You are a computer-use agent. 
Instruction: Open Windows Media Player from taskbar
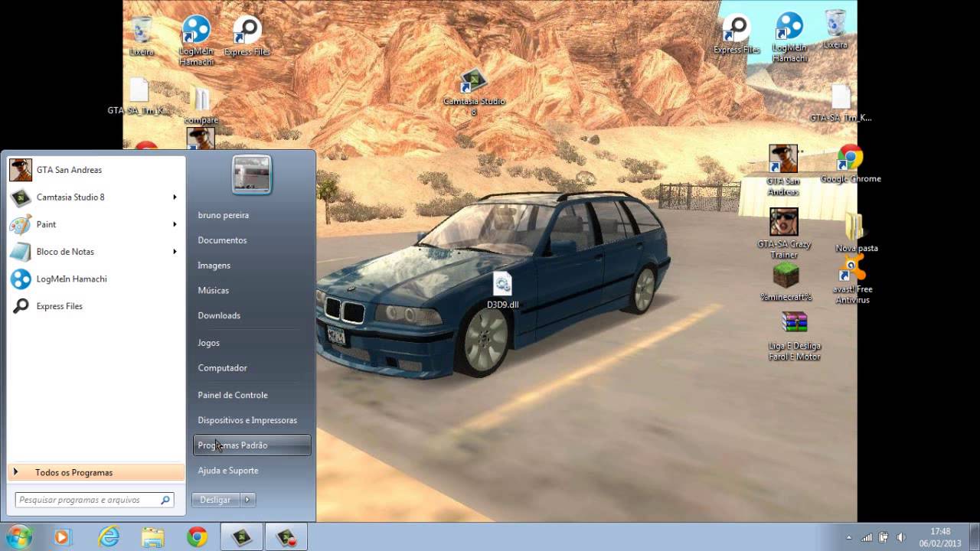click(x=64, y=537)
